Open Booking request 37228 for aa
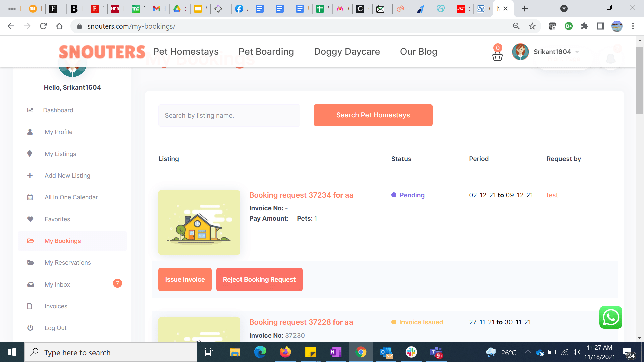The image size is (644, 362). [301, 322]
